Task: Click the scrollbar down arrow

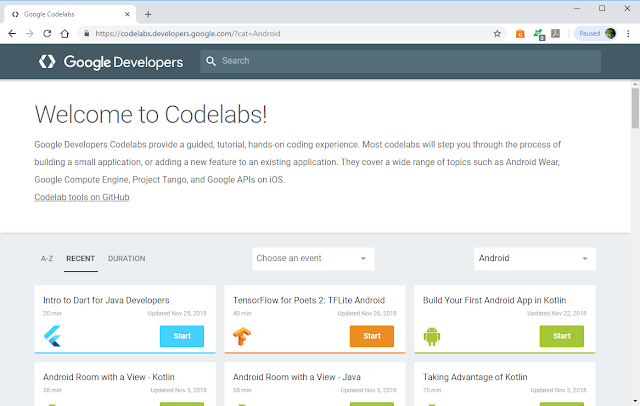Action: (x=635, y=402)
